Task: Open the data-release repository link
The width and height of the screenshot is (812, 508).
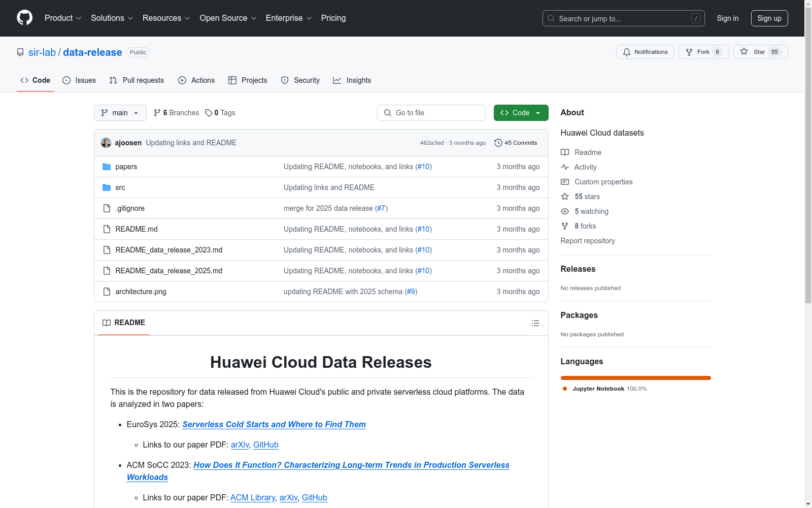Action: tap(92, 52)
